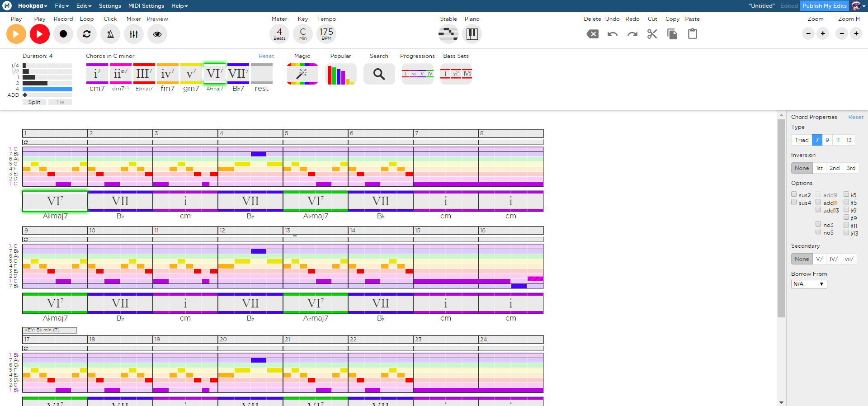Change the Key from C minor
The width and height of the screenshot is (868, 406).
point(303,34)
